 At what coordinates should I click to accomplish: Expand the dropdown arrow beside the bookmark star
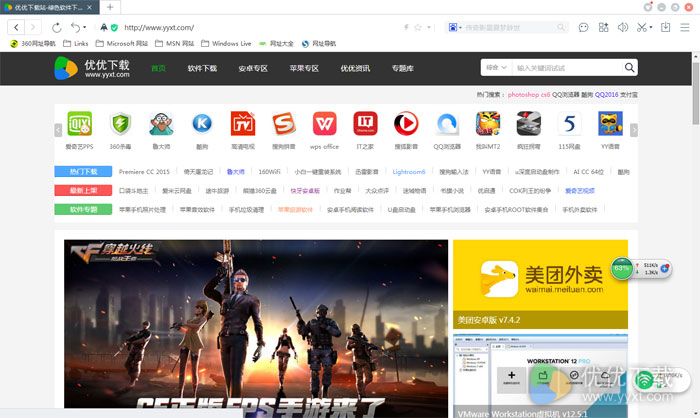[429, 27]
